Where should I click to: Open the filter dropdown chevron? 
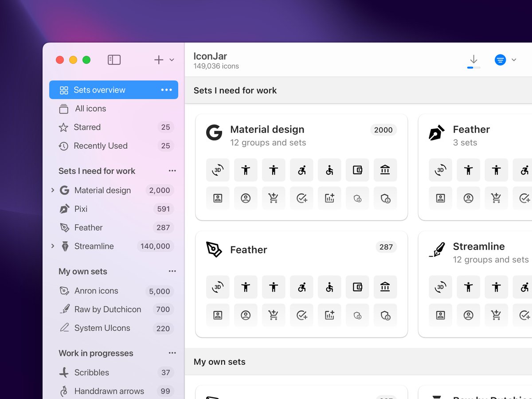514,60
